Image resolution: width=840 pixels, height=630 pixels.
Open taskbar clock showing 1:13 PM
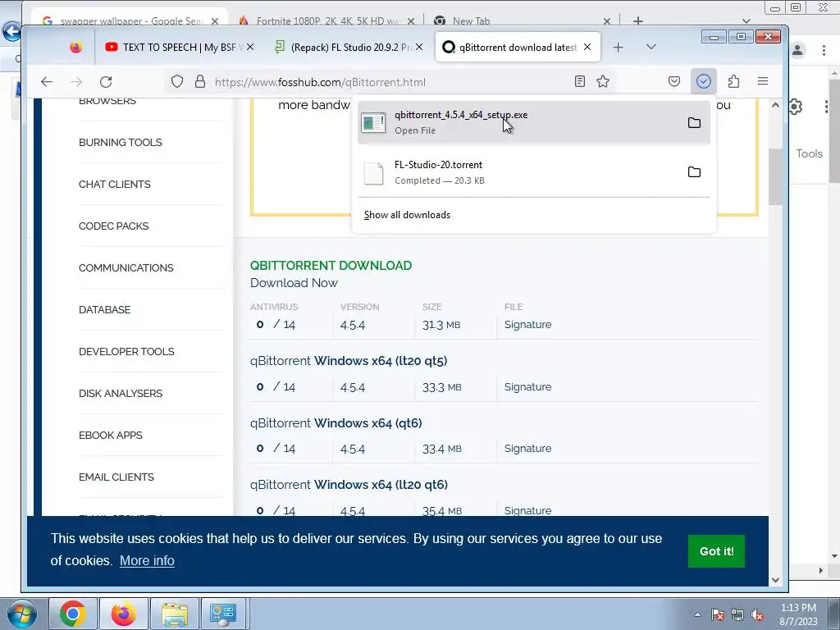click(x=798, y=614)
